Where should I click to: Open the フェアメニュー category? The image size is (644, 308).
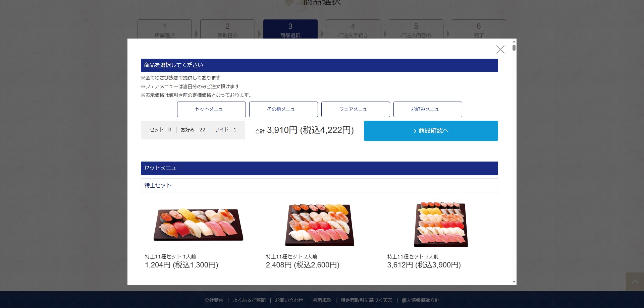(x=356, y=110)
